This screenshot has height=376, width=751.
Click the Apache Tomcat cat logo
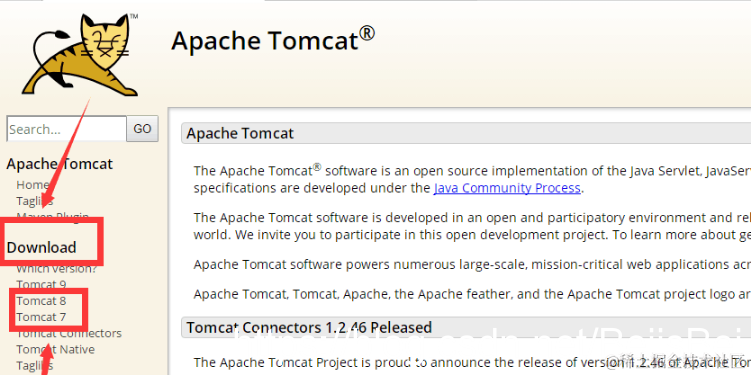tap(80, 55)
